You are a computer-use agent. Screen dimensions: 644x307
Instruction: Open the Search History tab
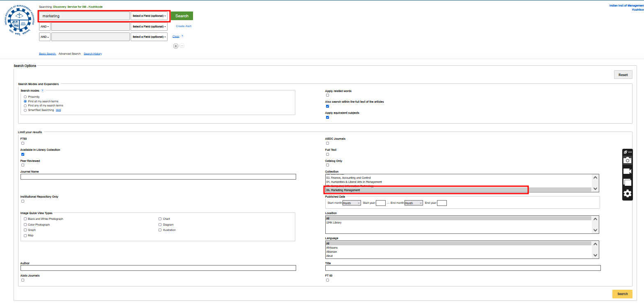coord(93,54)
